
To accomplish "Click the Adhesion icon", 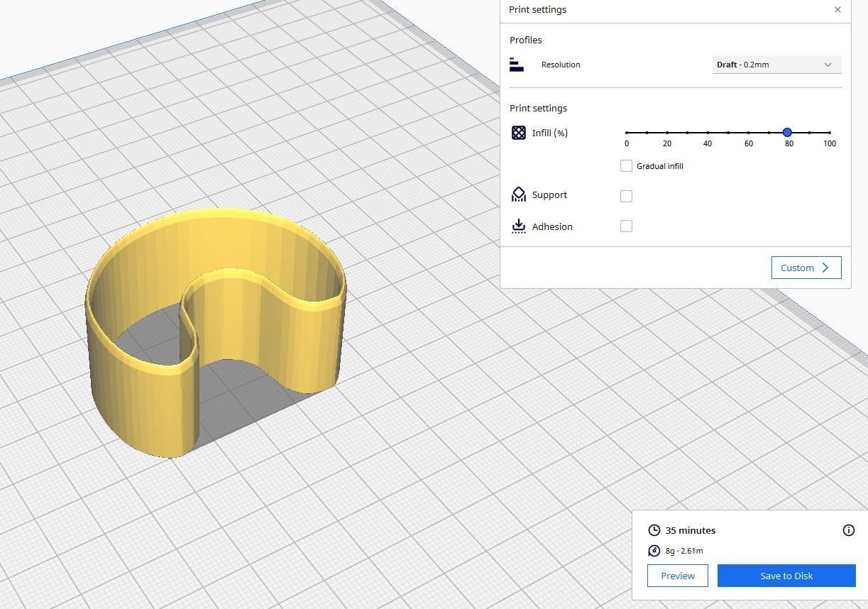I will point(519,226).
